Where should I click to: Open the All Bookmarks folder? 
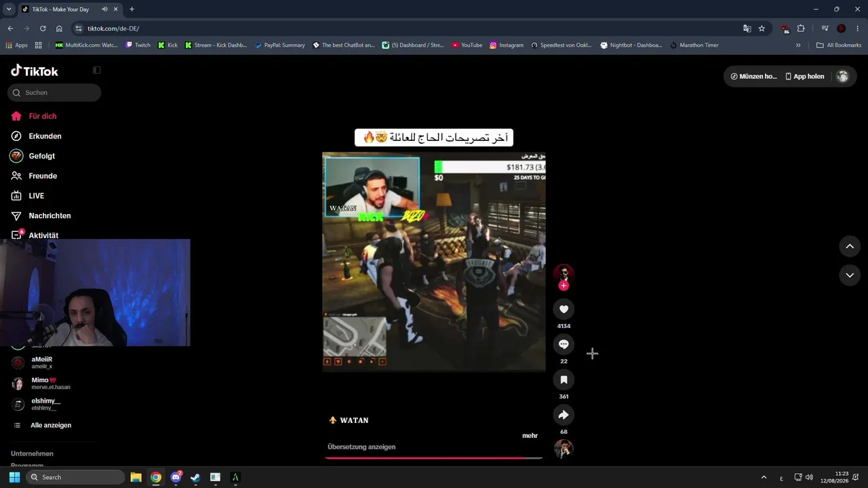[x=839, y=45]
